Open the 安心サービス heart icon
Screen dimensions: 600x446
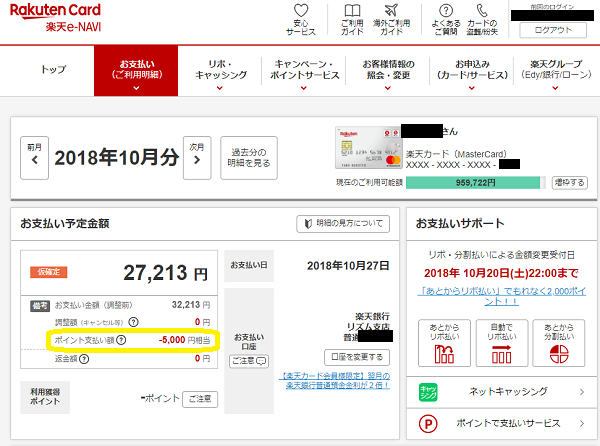(x=301, y=10)
